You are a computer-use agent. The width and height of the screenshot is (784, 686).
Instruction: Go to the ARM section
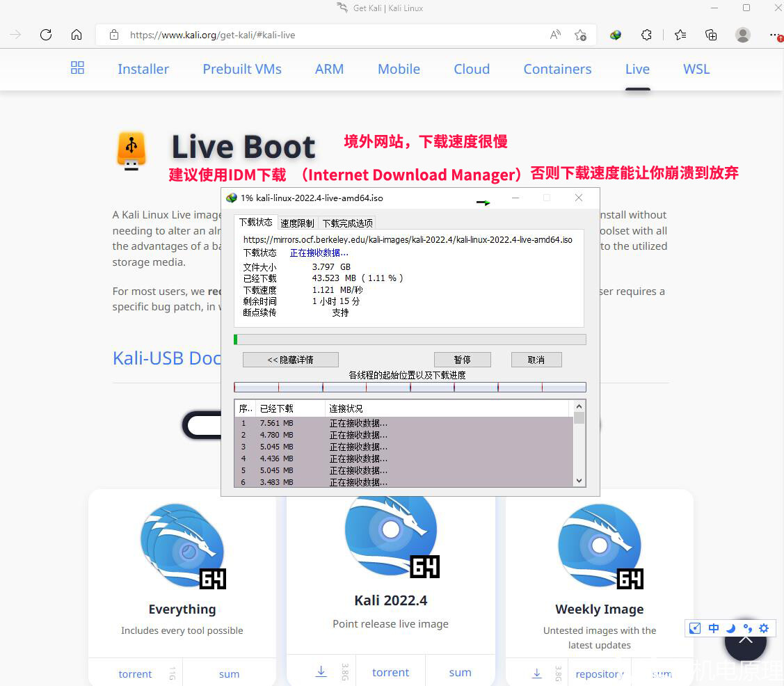[x=330, y=69]
